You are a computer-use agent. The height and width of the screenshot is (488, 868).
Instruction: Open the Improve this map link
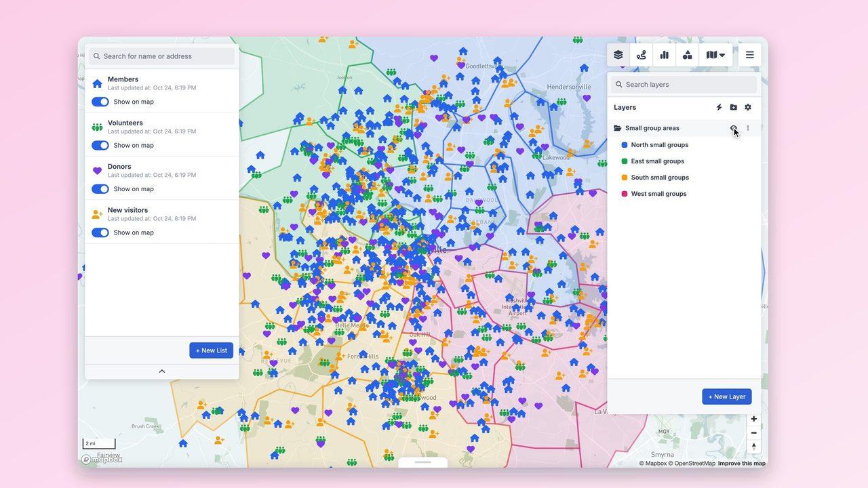pyautogui.click(x=742, y=464)
